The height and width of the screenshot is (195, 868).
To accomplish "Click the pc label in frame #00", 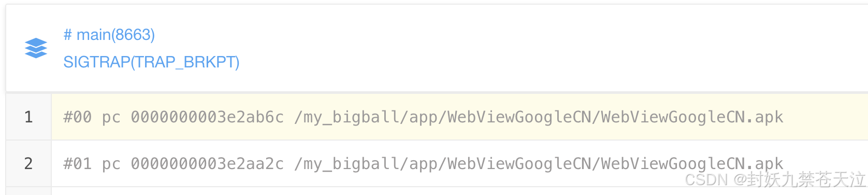I will pos(111,118).
